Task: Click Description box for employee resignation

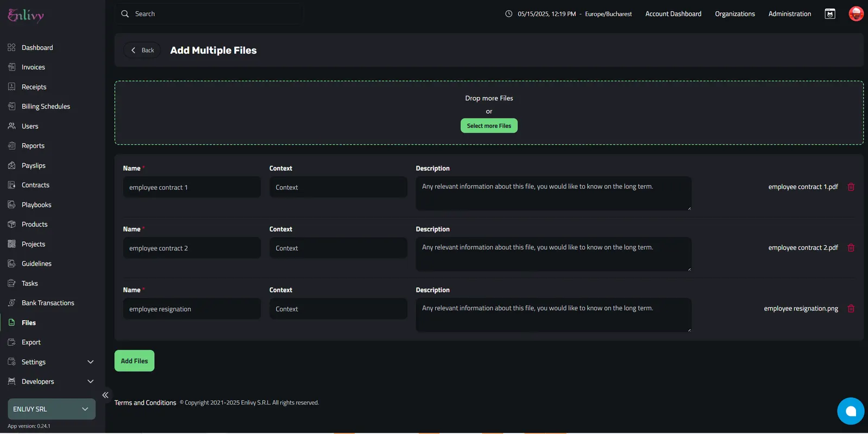Action: pos(554,315)
